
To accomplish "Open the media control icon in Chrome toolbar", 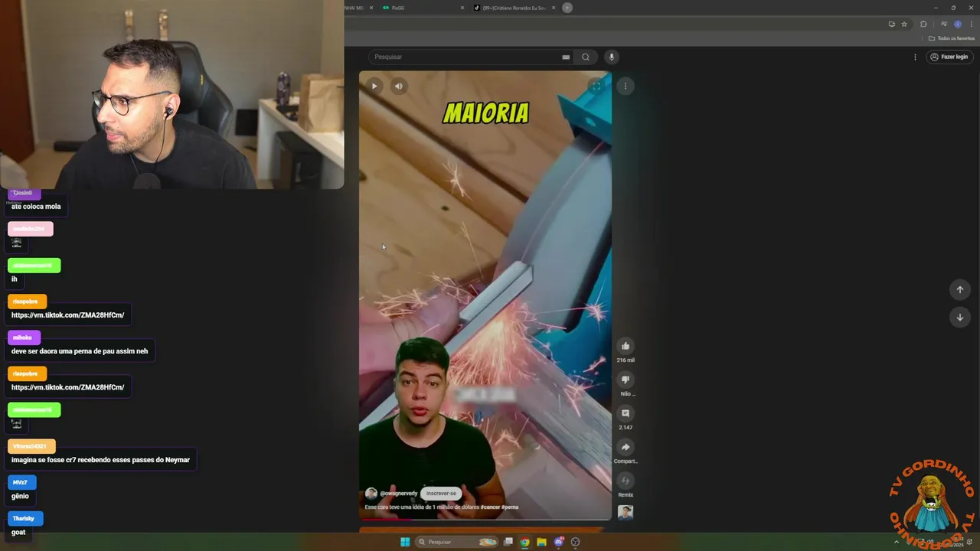I will pos(943,24).
